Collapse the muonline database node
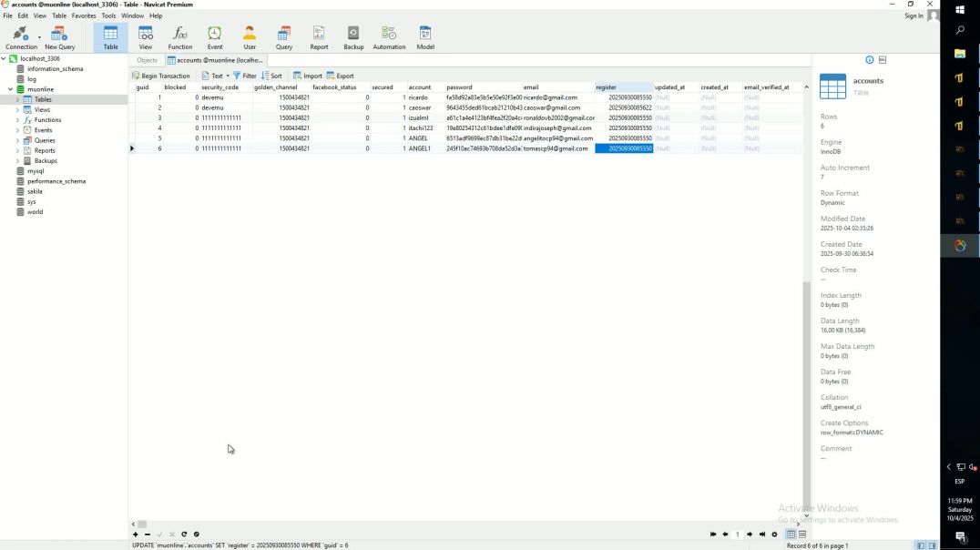The image size is (980, 550). pyautogui.click(x=11, y=89)
